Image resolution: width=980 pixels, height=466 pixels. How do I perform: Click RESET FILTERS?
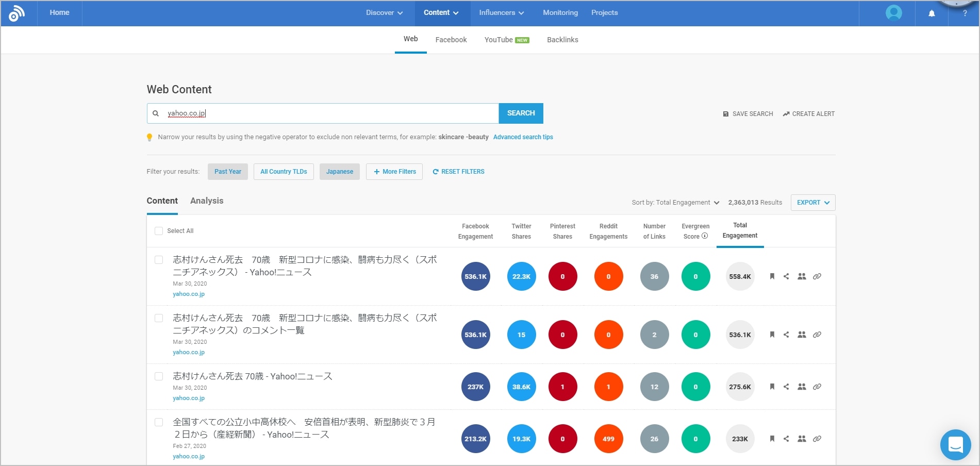tap(458, 172)
